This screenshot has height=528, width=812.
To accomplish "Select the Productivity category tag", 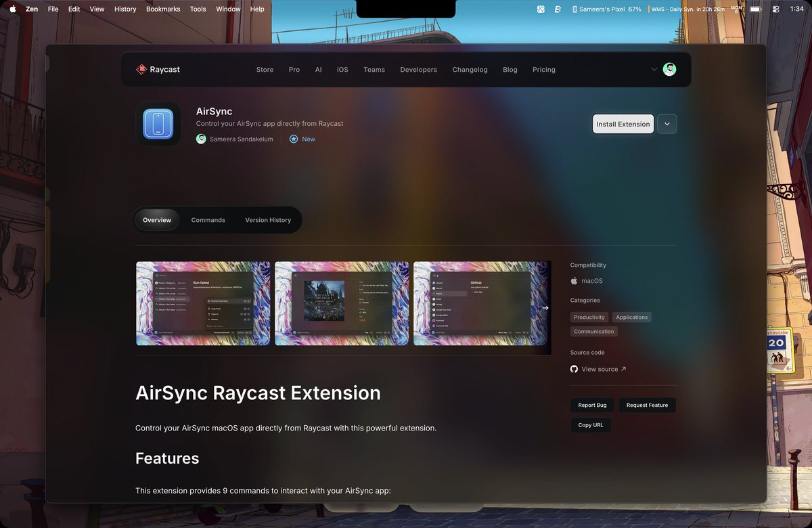I will coord(589,317).
